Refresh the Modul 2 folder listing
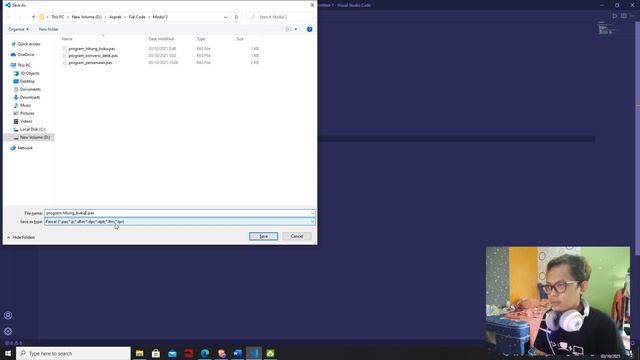The width and height of the screenshot is (640, 360). point(236,17)
